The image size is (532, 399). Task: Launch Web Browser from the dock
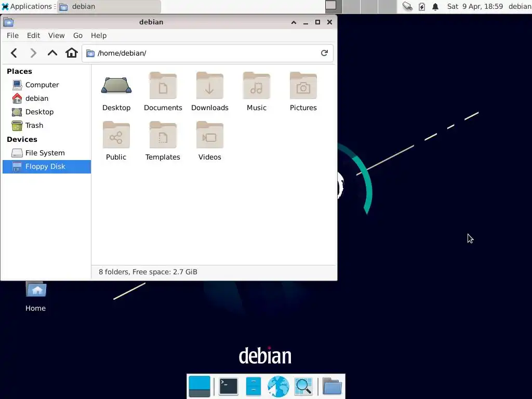click(x=278, y=387)
